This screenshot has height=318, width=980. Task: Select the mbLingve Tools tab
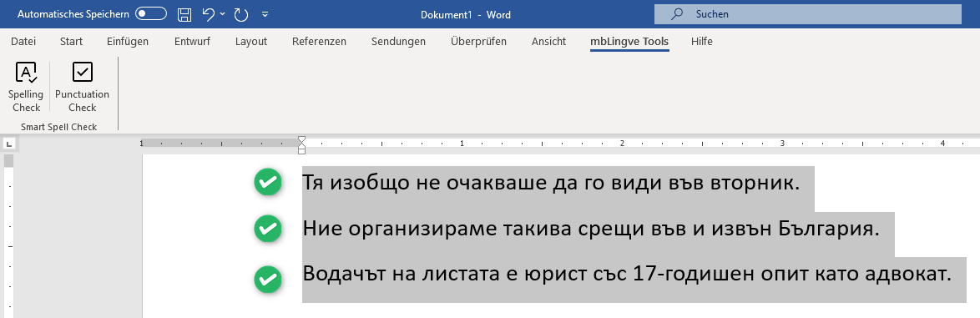629,42
